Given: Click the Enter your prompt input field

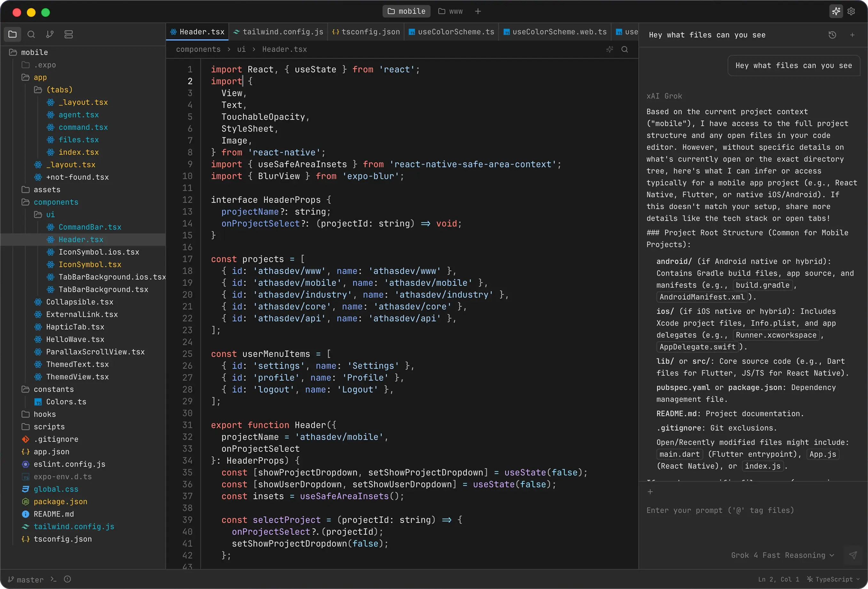Looking at the screenshot, I should tap(721, 510).
